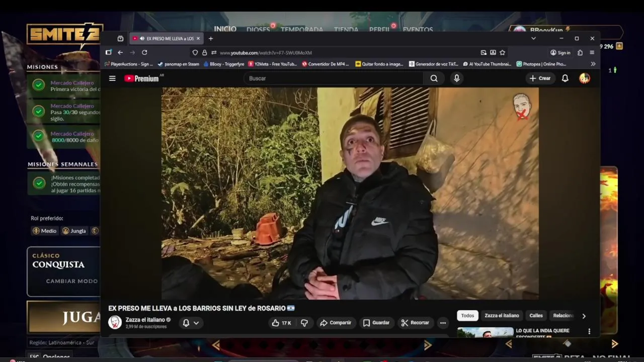Click in the YouTube Buscar search field
Screen dimensions: 644x362
click(335, 78)
